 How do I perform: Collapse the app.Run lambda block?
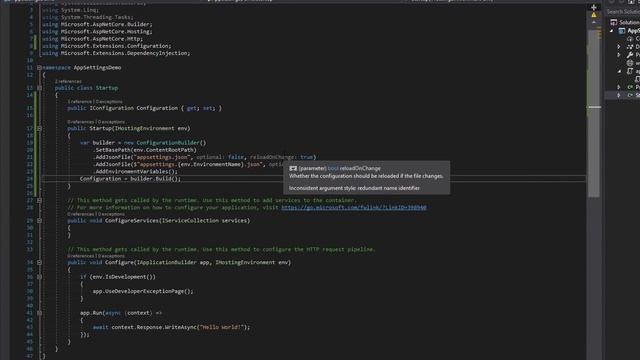[x=40, y=313]
